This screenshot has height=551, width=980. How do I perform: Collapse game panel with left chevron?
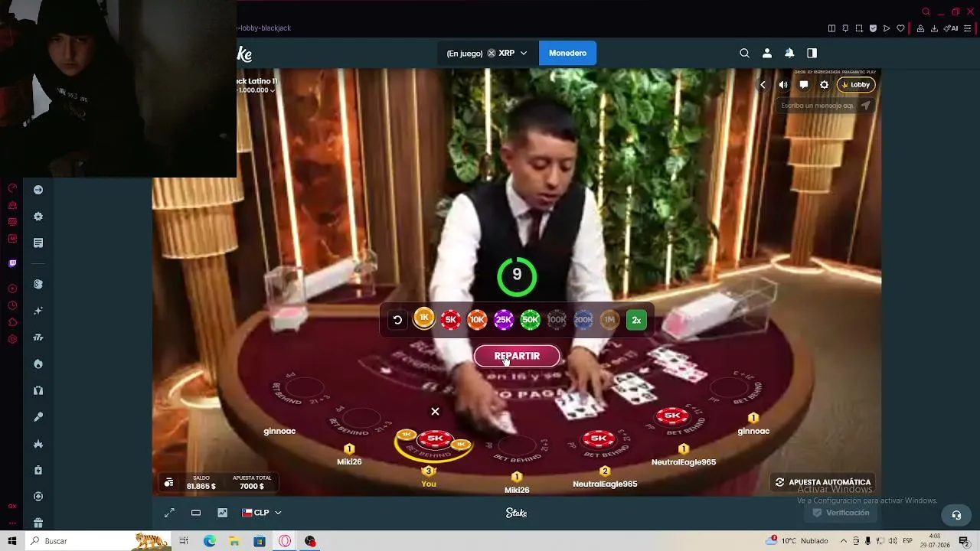(763, 85)
